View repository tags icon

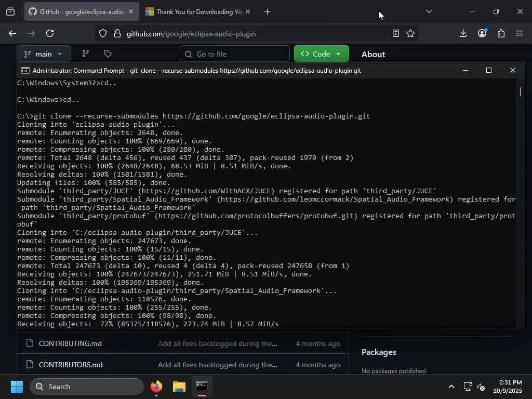(x=108, y=54)
